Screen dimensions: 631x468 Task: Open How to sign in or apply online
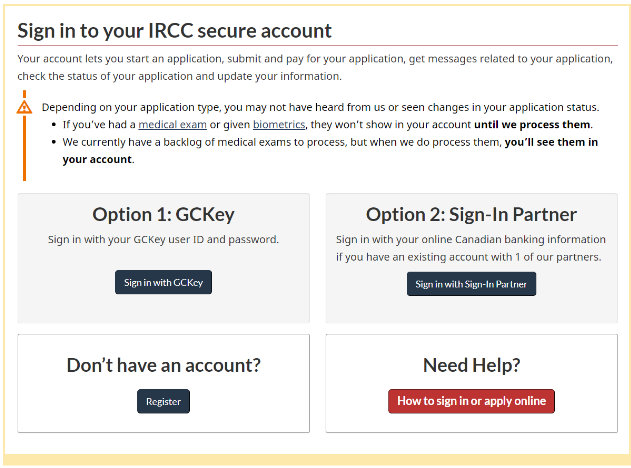(x=471, y=401)
